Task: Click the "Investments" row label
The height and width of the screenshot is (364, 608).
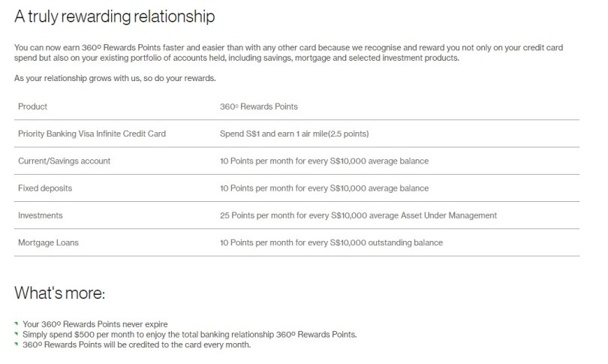Action: (x=40, y=215)
